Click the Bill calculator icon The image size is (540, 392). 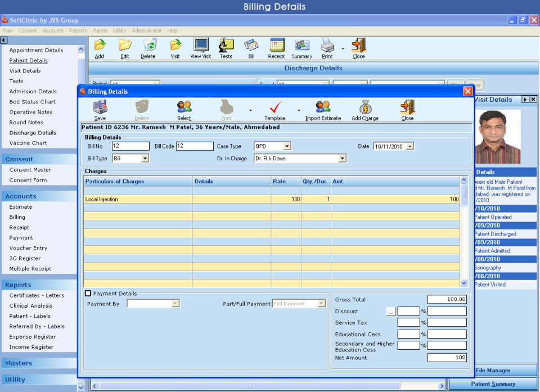coord(251,48)
